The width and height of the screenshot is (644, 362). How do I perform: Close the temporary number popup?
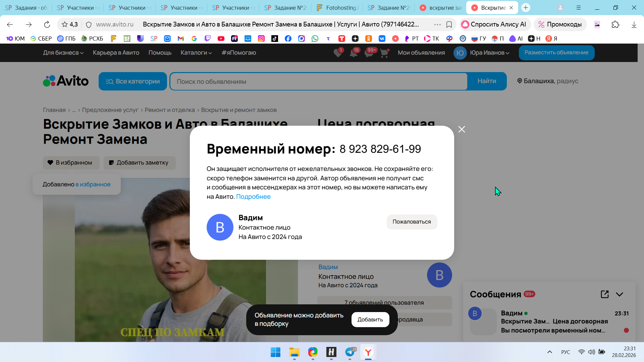tap(462, 129)
